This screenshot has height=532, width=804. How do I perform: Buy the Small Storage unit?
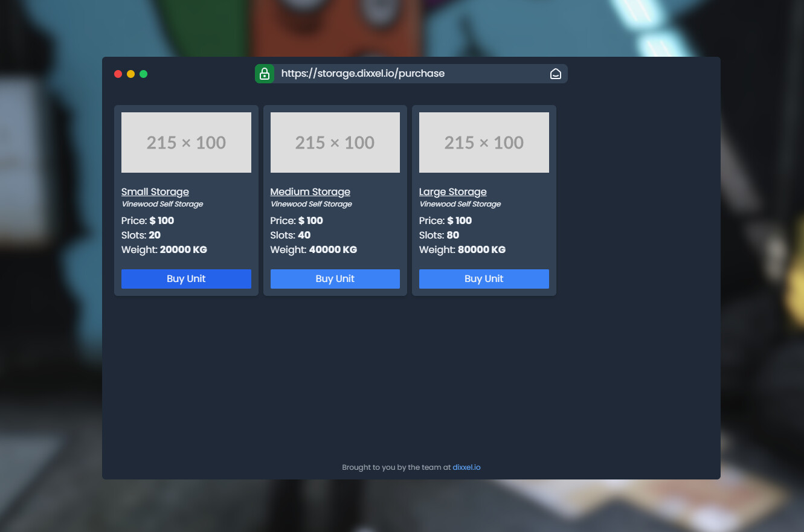(186, 278)
